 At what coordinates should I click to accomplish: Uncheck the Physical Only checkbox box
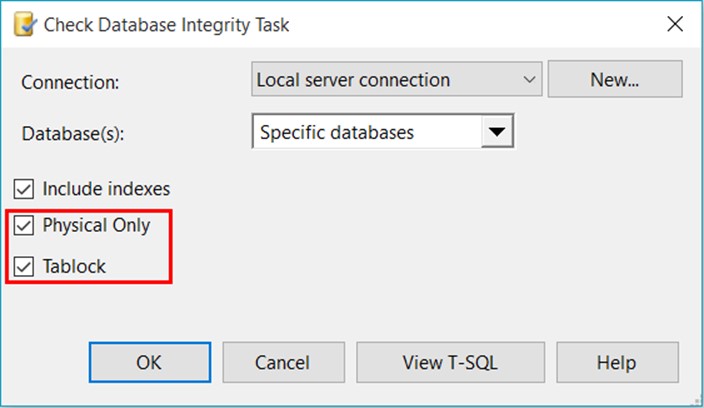tap(23, 226)
